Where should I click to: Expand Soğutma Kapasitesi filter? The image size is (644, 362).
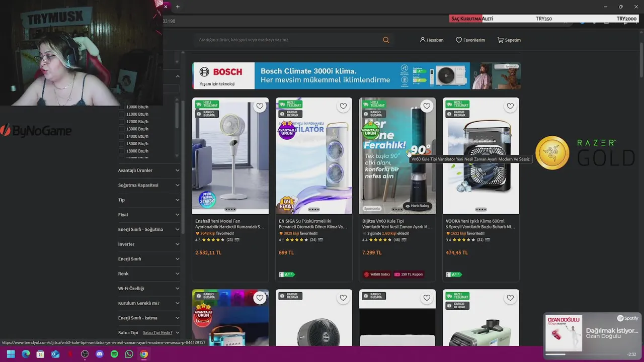[x=149, y=185]
